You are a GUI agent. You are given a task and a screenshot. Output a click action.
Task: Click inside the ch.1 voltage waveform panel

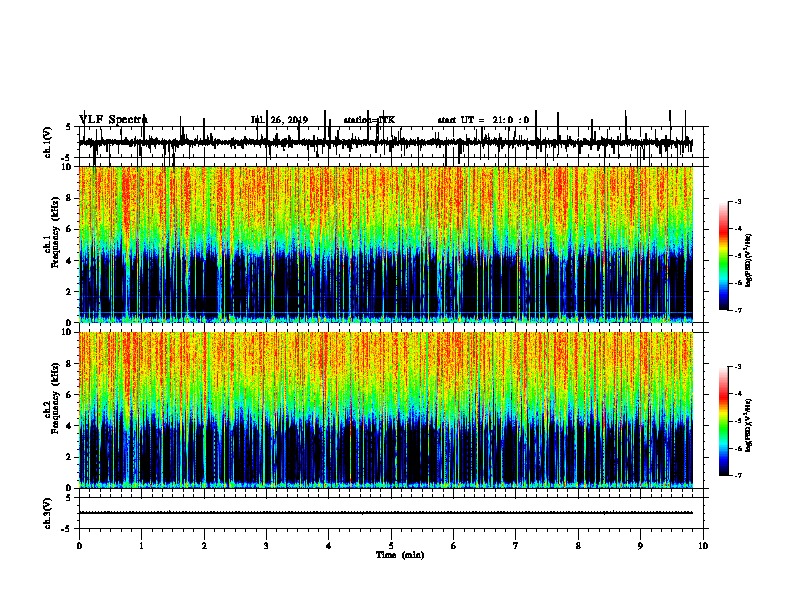(391, 142)
